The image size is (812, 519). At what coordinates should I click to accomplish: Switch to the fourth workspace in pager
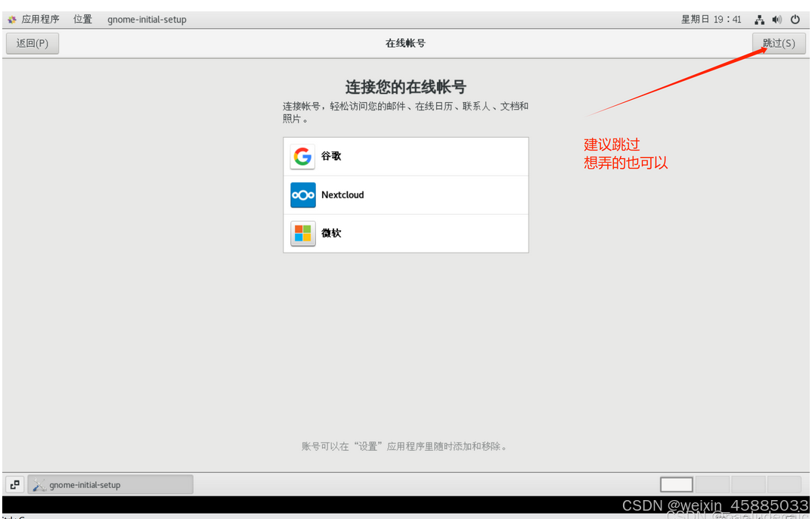coord(783,485)
